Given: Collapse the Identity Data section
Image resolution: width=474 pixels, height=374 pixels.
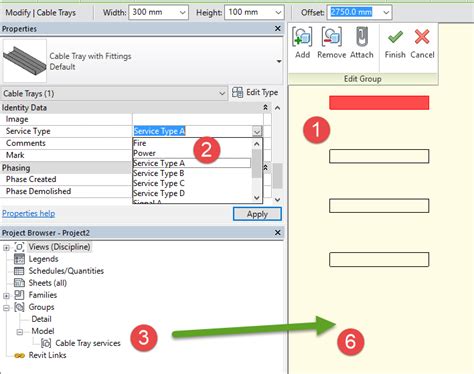Looking at the screenshot, I should coord(265,107).
